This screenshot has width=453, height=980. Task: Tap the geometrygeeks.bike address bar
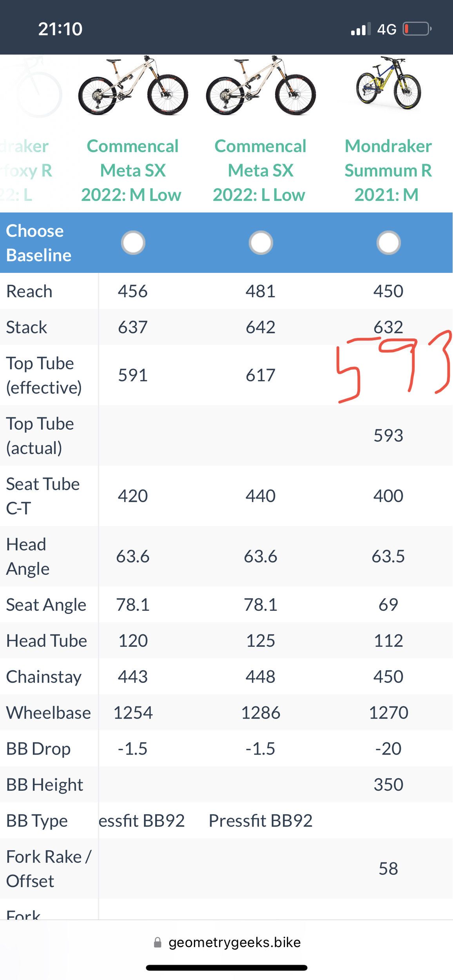click(234, 942)
